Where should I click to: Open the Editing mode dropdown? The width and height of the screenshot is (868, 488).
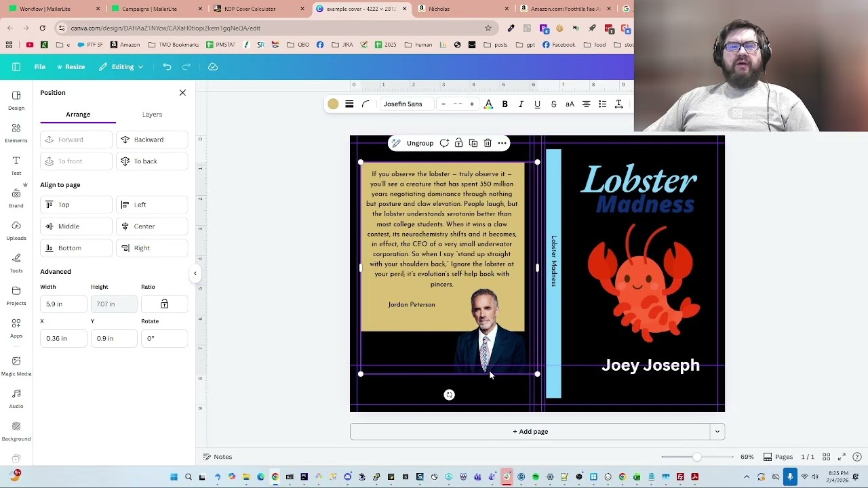(x=121, y=66)
